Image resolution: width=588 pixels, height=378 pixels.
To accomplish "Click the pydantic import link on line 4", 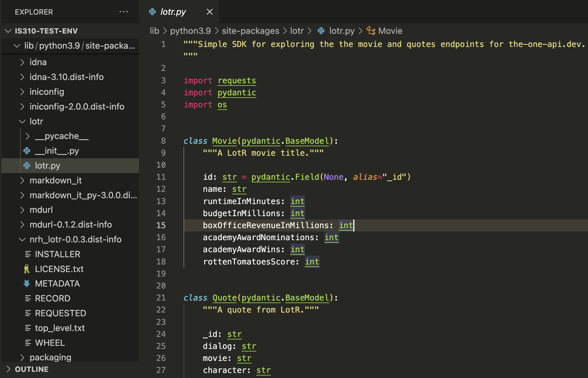I will 237,93.
